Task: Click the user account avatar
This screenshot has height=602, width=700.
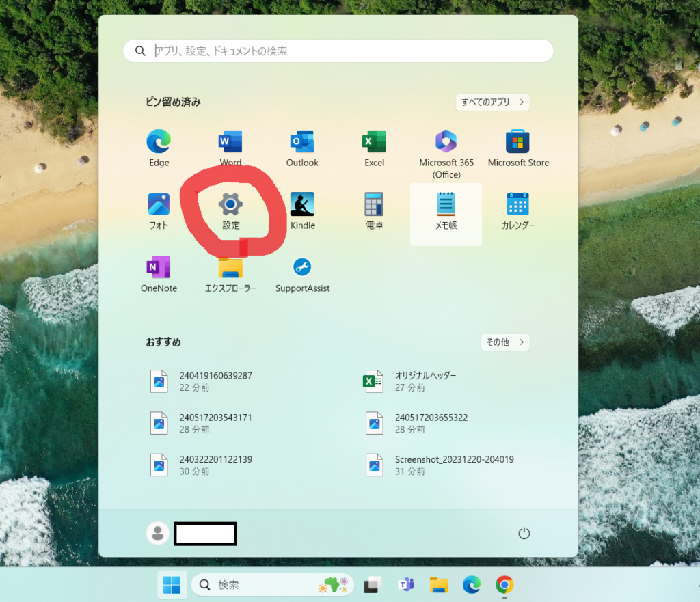Action: [158, 533]
